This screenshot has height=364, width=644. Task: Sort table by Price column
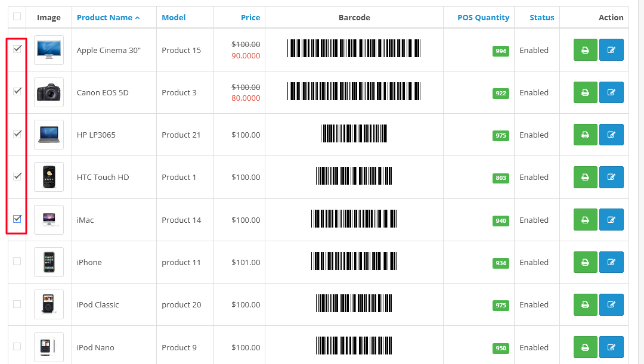pyautogui.click(x=250, y=18)
